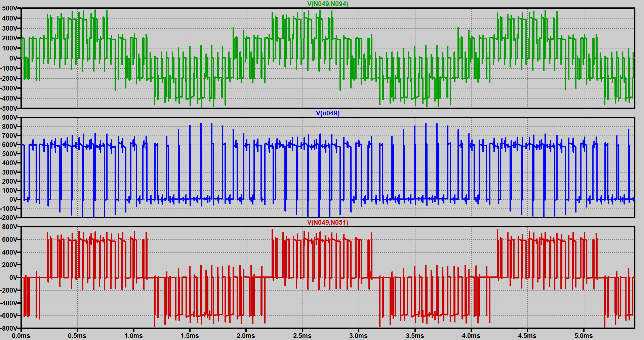The image size is (644, 340).
Task: Click the 900V label on the middle pane
Action: pyautogui.click(x=10, y=117)
